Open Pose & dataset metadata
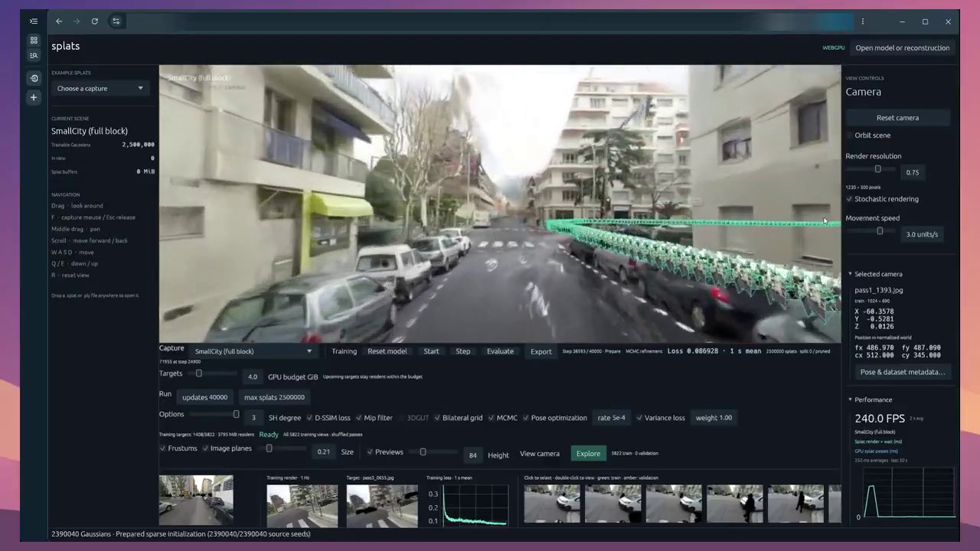Screen dimensions: 980x551 coord(903,372)
